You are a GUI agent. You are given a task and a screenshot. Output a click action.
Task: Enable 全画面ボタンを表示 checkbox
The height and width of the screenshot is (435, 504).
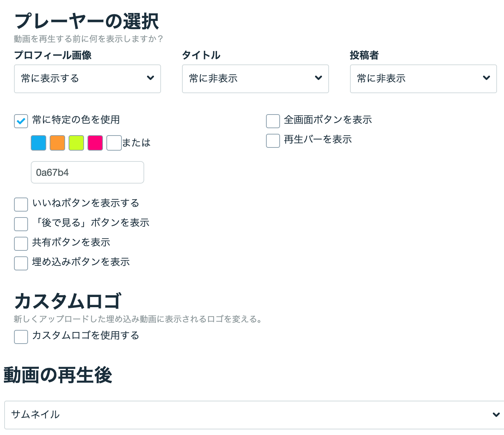[x=273, y=121]
